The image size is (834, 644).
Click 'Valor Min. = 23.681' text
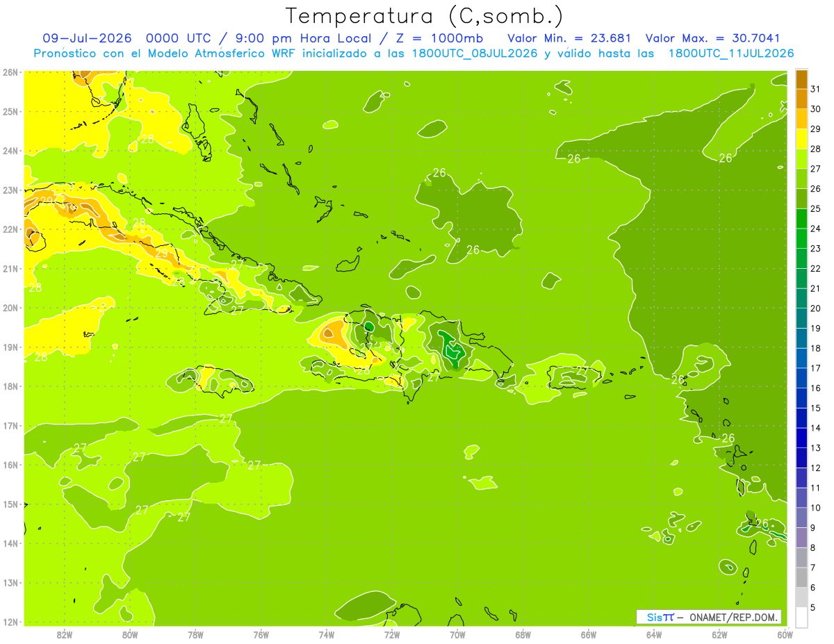point(569,38)
